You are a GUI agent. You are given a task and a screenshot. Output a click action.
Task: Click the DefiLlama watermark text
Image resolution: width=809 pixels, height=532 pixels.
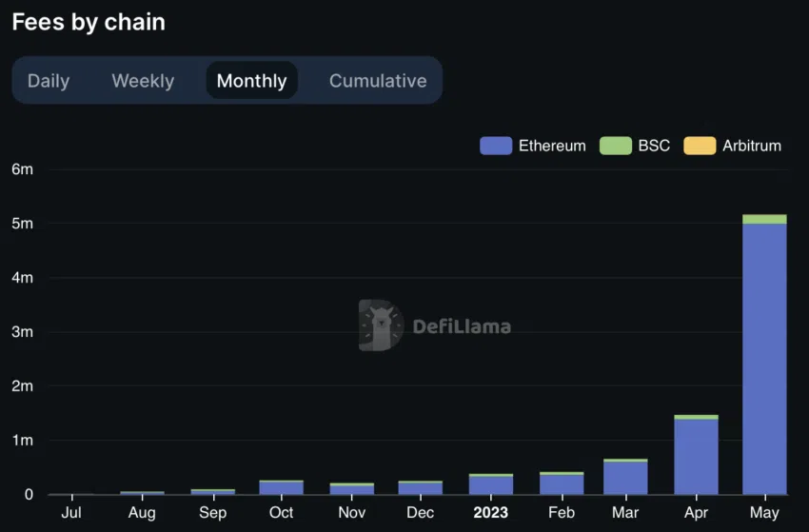pos(462,326)
